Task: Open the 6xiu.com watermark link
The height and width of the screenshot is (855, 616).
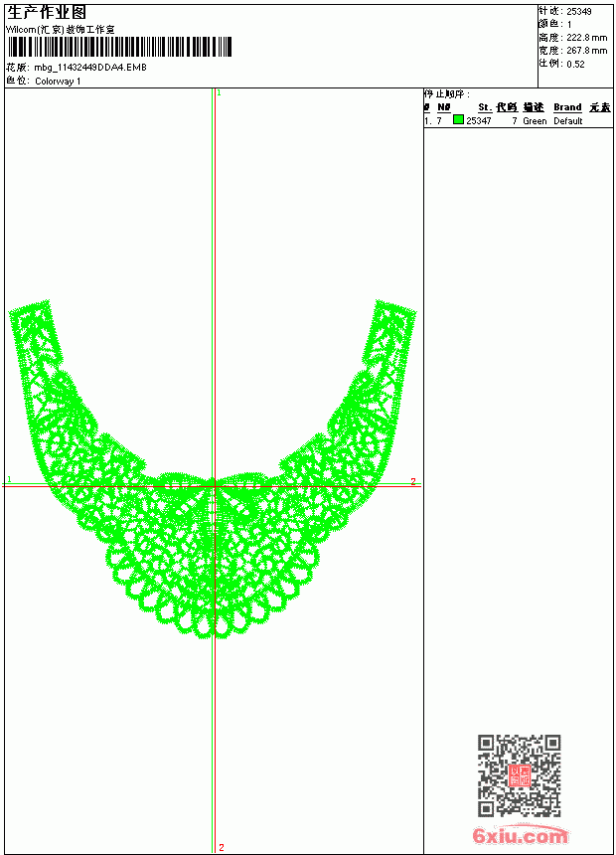Action: tap(520, 835)
